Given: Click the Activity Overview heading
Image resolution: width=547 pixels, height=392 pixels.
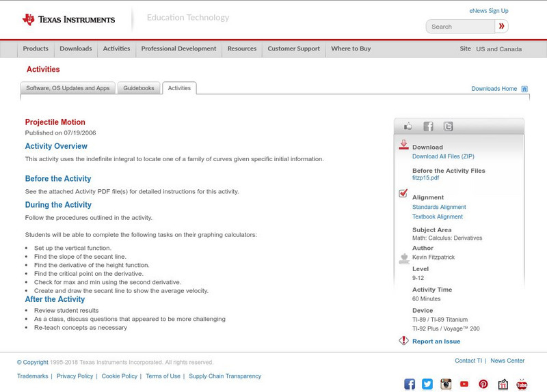Looking at the screenshot, I should [56, 146].
